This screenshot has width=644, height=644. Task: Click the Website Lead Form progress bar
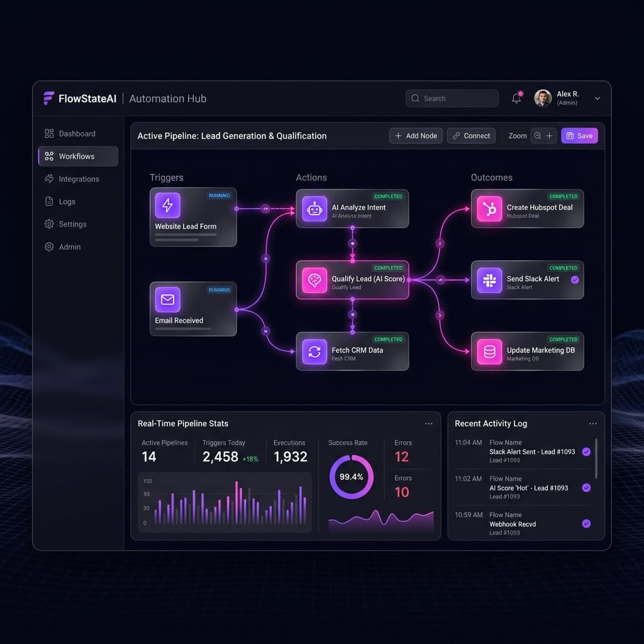point(186,235)
